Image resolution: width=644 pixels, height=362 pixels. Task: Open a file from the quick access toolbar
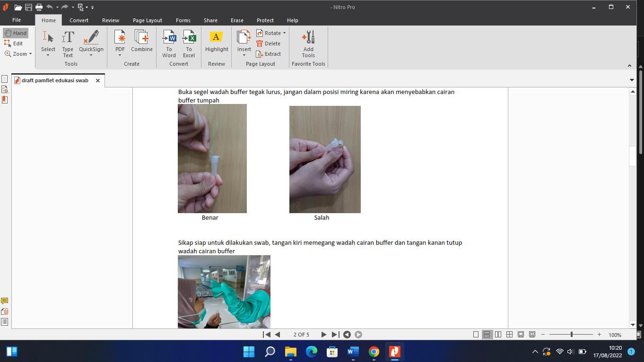[18, 7]
